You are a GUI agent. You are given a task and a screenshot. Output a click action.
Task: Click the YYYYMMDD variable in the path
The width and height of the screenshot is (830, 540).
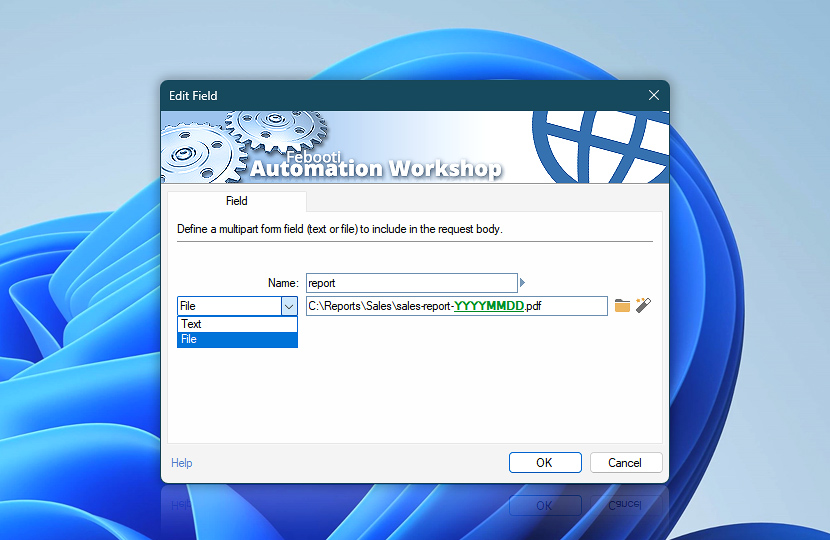tap(489, 306)
